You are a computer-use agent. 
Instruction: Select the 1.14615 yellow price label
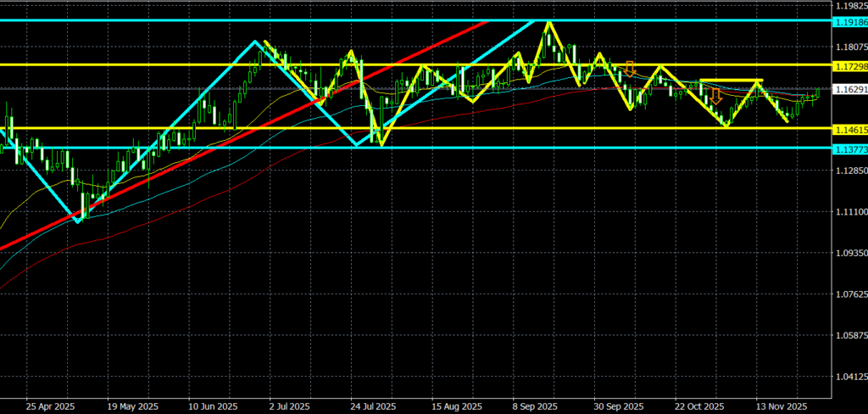pyautogui.click(x=849, y=130)
